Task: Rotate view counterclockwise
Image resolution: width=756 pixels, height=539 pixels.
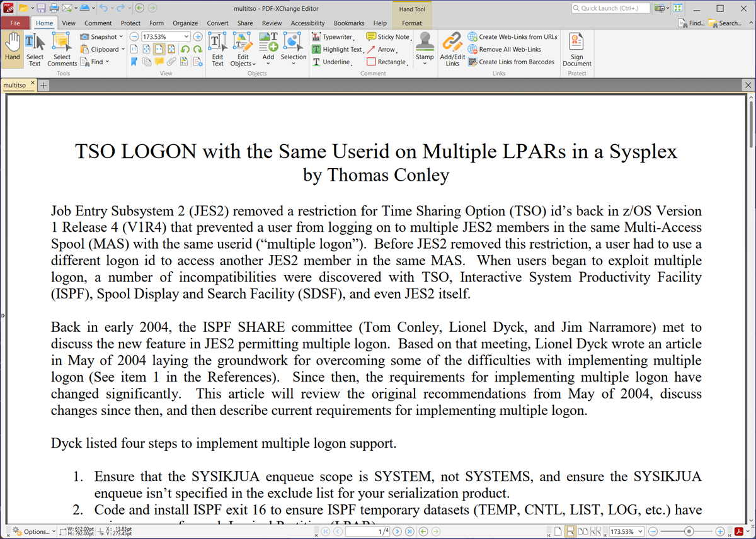Action: coord(185,49)
